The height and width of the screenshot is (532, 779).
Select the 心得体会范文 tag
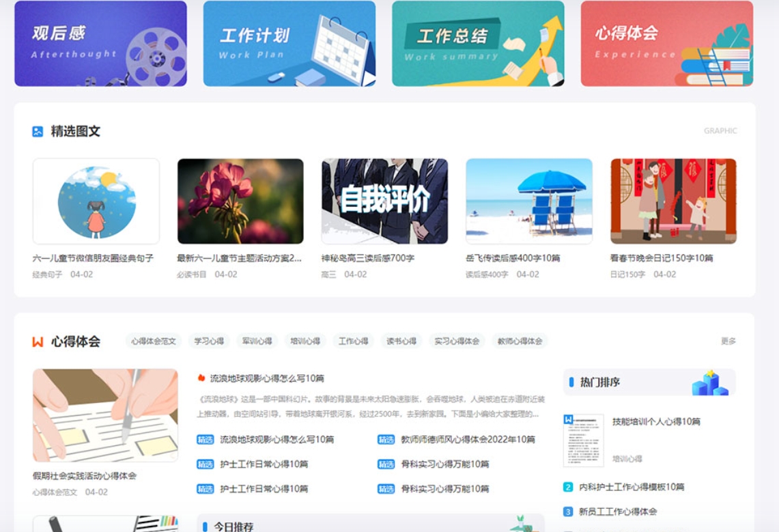click(154, 341)
